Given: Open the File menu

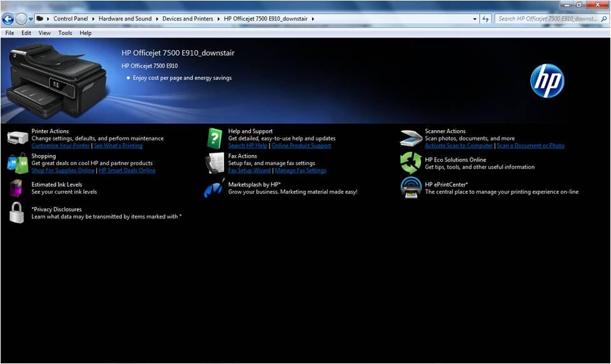Looking at the screenshot, I should [9, 33].
